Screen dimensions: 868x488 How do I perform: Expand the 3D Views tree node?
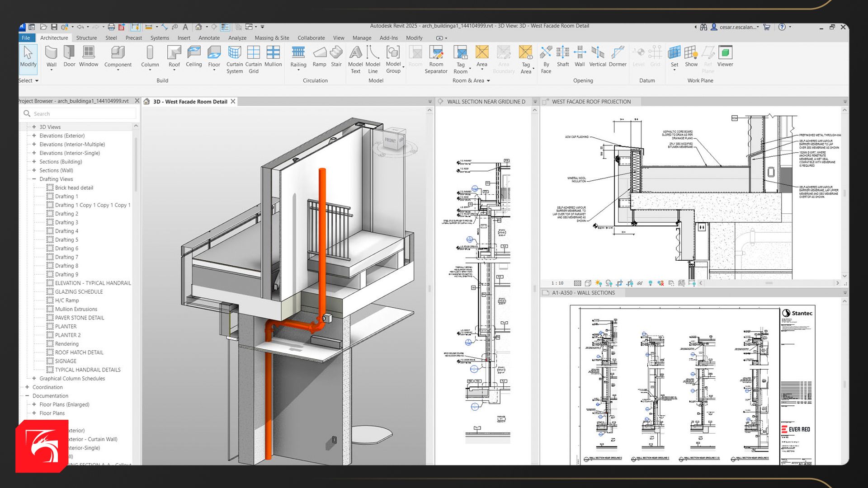pyautogui.click(x=34, y=127)
